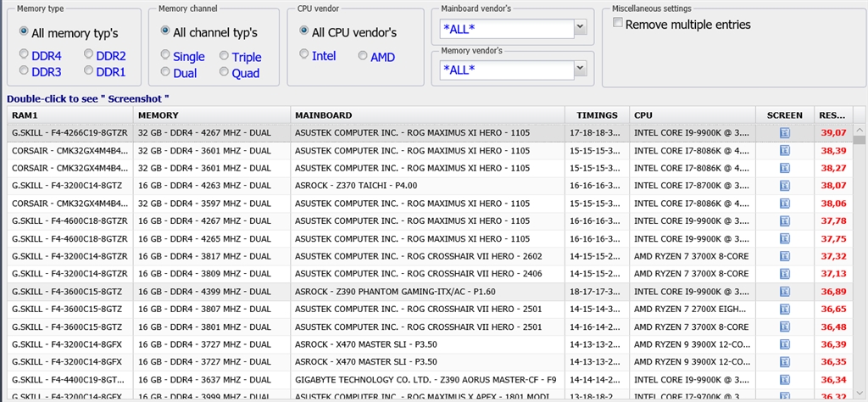868x402 pixels.
Task: Sort by MEMORY column header
Action: (211, 115)
